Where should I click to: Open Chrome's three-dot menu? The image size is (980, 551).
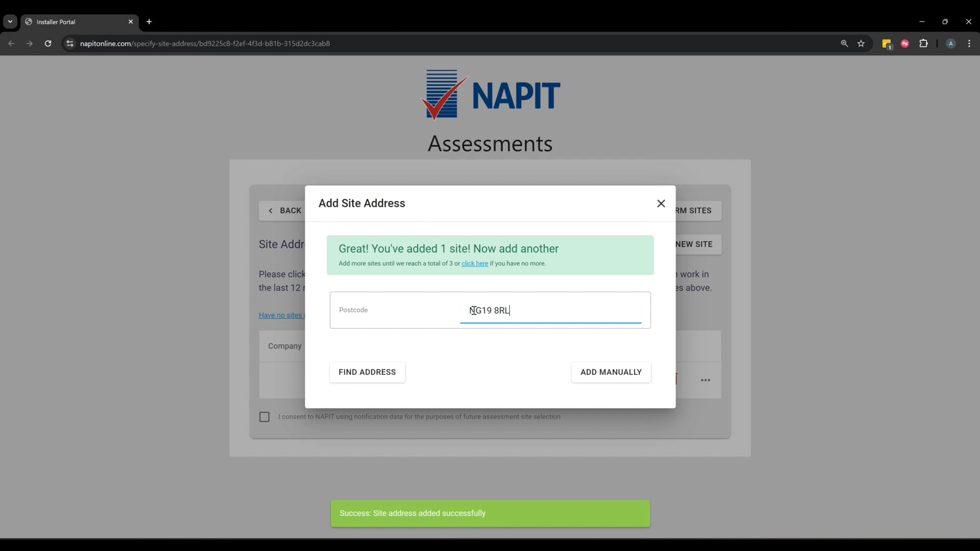point(969,43)
